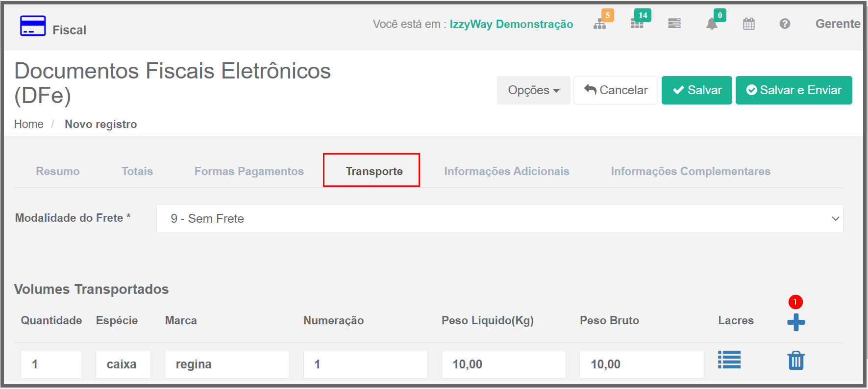The height and width of the screenshot is (389, 868).
Task: Switch to the Resumo tab
Action: coord(58,171)
